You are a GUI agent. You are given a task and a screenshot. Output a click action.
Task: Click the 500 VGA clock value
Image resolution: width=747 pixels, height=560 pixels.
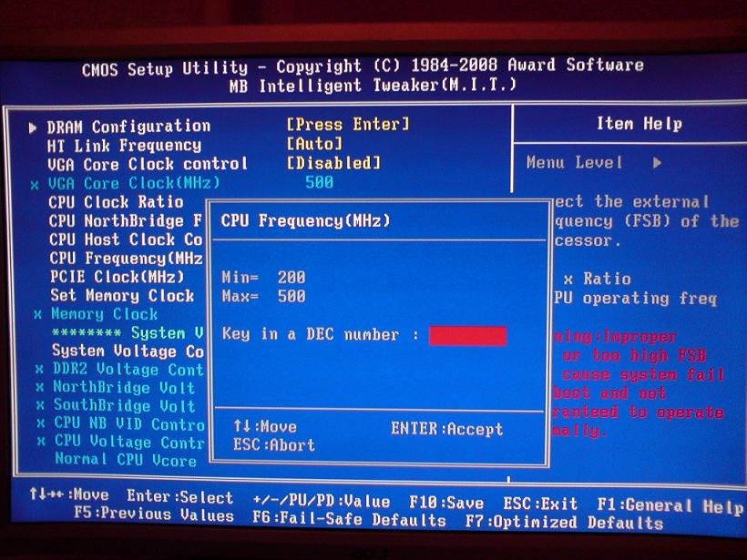coord(319,182)
